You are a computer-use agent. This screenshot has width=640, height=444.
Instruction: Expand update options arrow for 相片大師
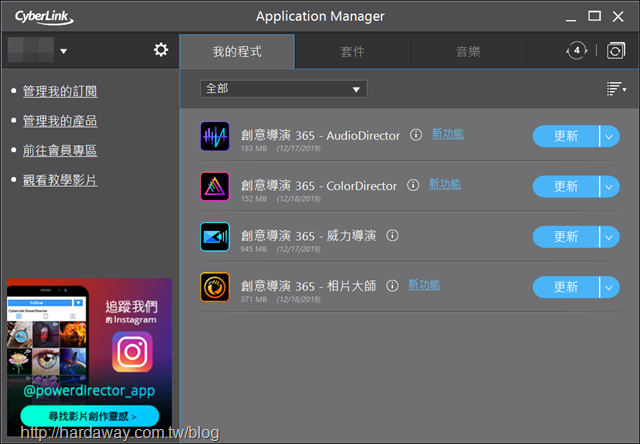[x=609, y=287]
